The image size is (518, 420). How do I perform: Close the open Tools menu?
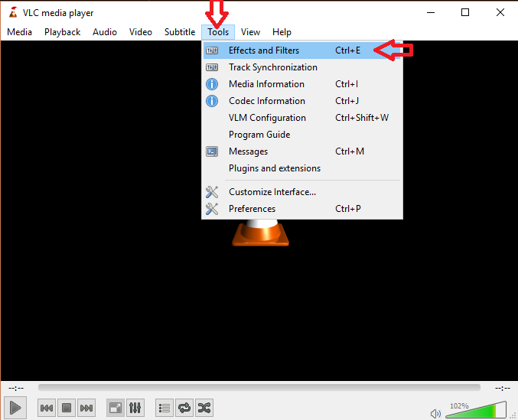pos(218,32)
